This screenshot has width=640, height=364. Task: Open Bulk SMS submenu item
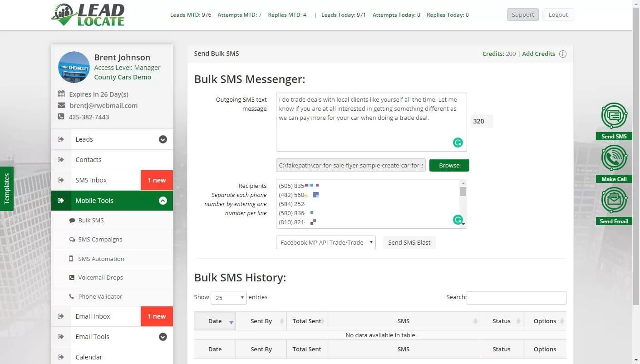pos(112,220)
